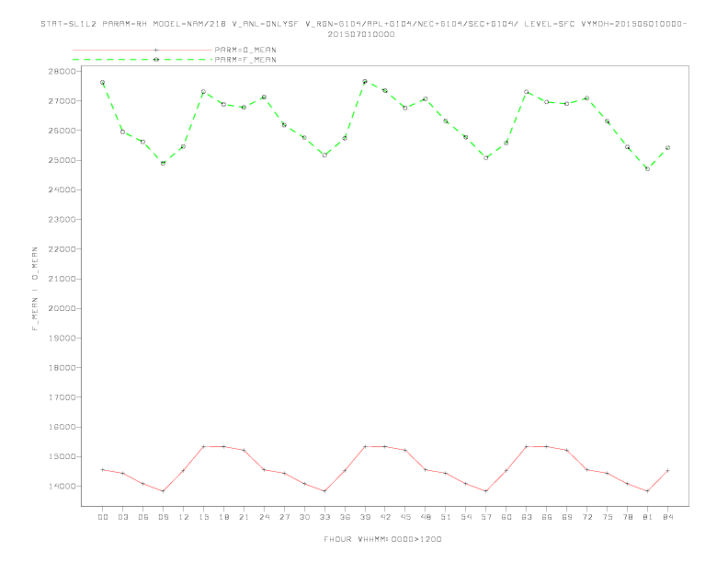728x563 pixels.
Task: Click the 63 forecast hour x-axis label
Action: pos(527,517)
